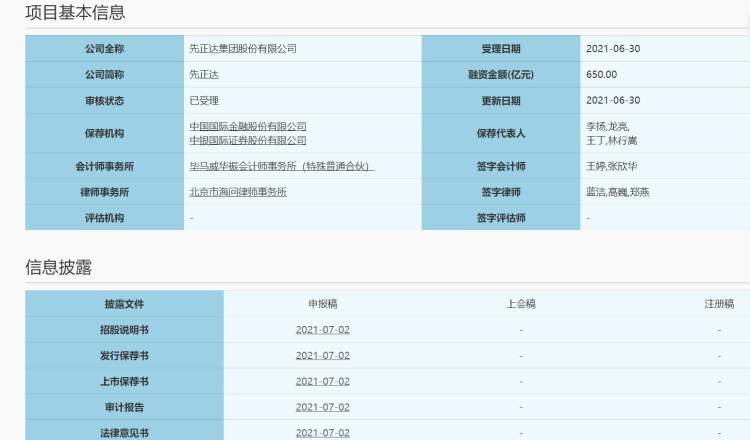The width and height of the screenshot is (750, 440).
Task: Select the 上会稿 column header
Action: pyautogui.click(x=521, y=304)
